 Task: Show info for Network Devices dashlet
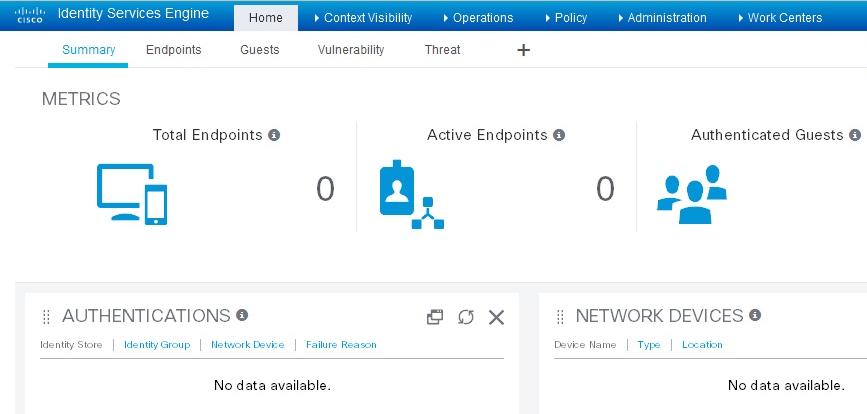pyautogui.click(x=755, y=315)
